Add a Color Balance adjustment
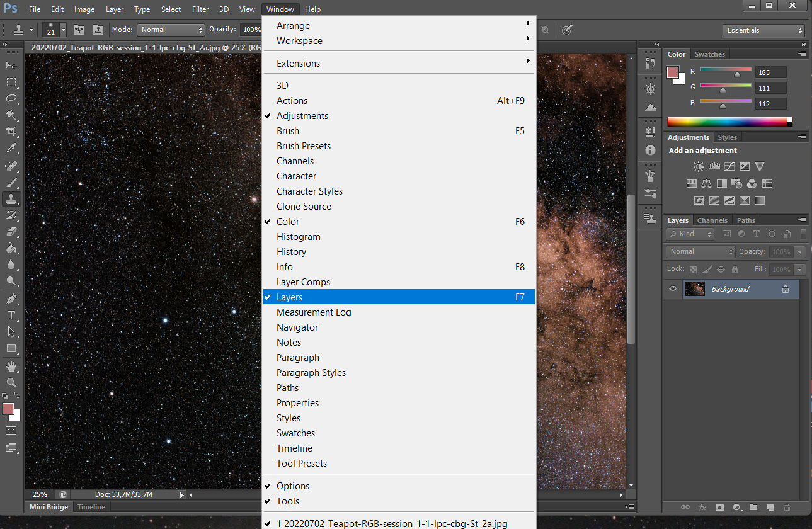The image size is (812, 529). point(706,184)
